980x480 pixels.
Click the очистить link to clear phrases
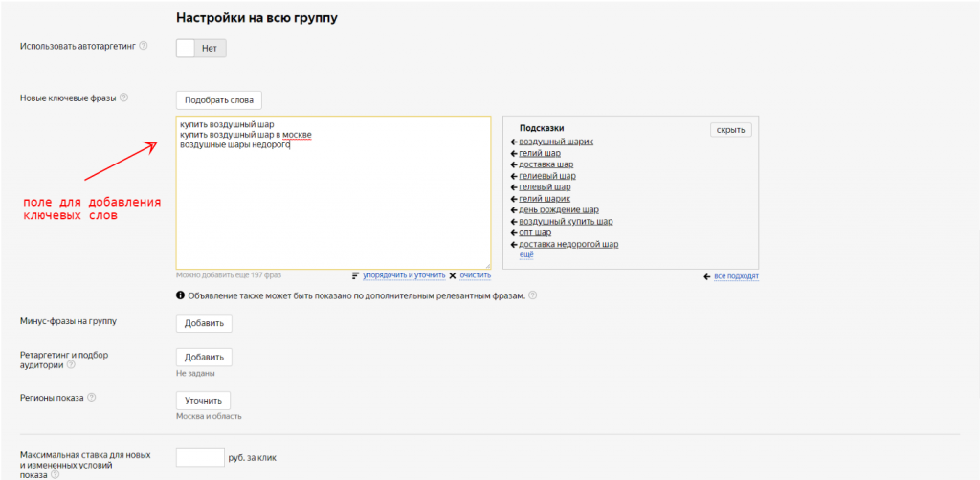click(475, 275)
